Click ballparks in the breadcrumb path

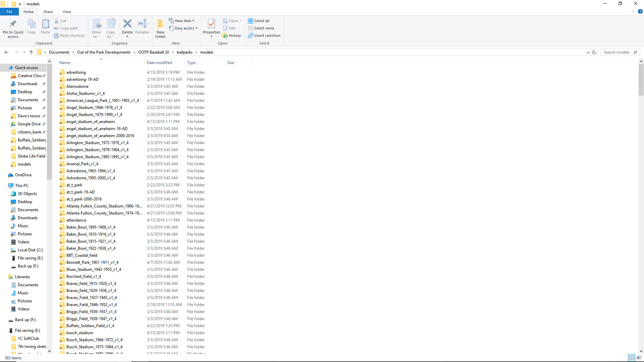pyautogui.click(x=184, y=52)
